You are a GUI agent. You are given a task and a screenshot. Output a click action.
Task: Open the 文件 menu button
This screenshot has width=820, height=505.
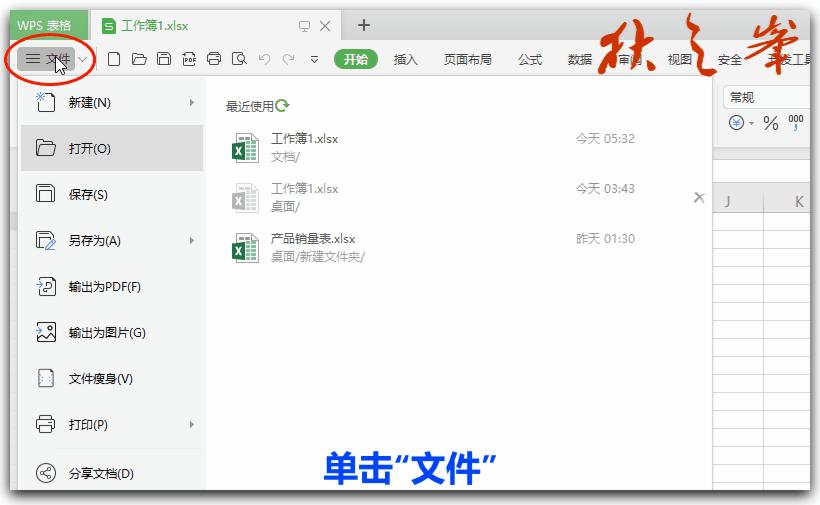click(x=47, y=59)
